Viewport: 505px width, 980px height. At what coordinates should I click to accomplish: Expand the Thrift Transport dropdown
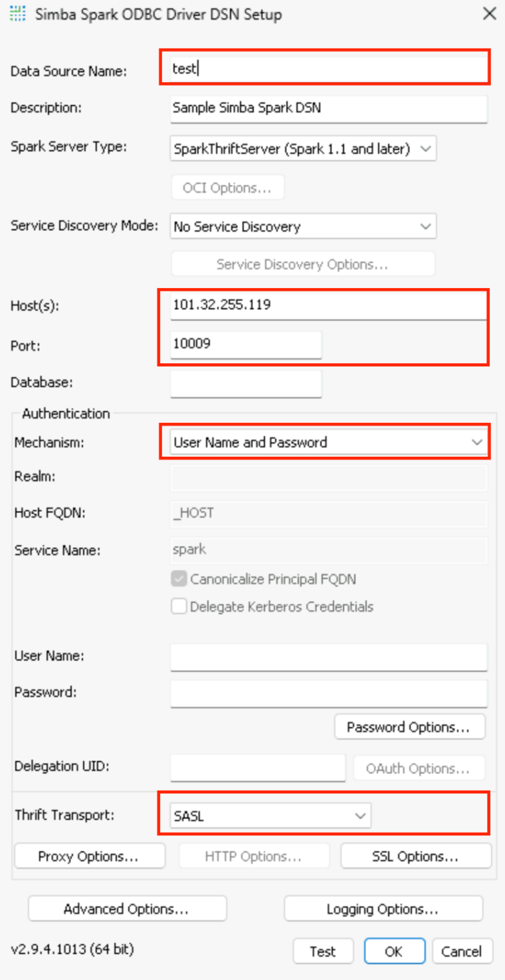click(x=270, y=815)
